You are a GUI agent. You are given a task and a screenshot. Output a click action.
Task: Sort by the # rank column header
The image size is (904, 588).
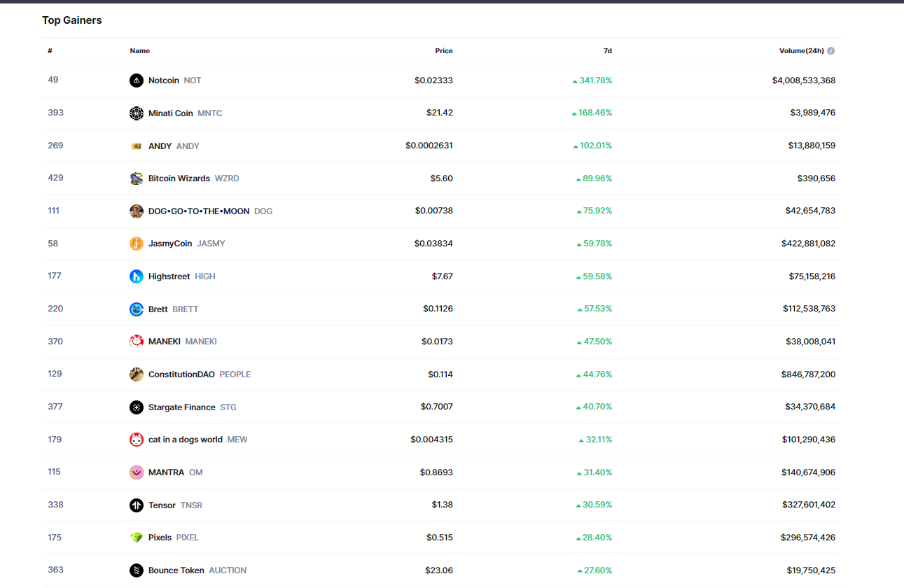pyautogui.click(x=50, y=51)
